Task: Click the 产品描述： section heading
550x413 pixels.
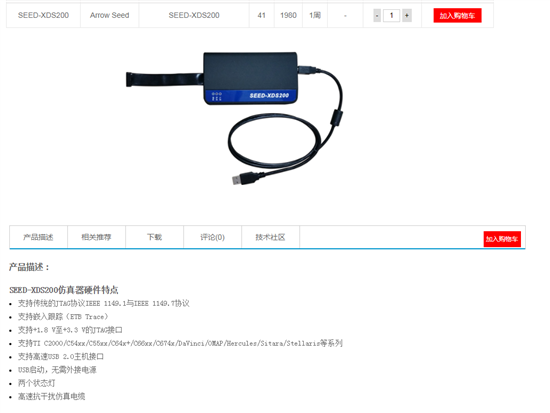Action: [x=29, y=267]
